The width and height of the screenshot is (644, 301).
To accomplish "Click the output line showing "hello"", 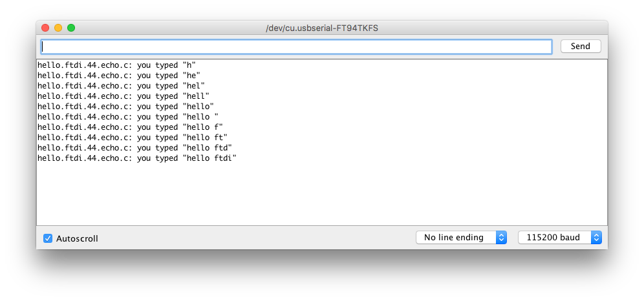I will [x=125, y=107].
